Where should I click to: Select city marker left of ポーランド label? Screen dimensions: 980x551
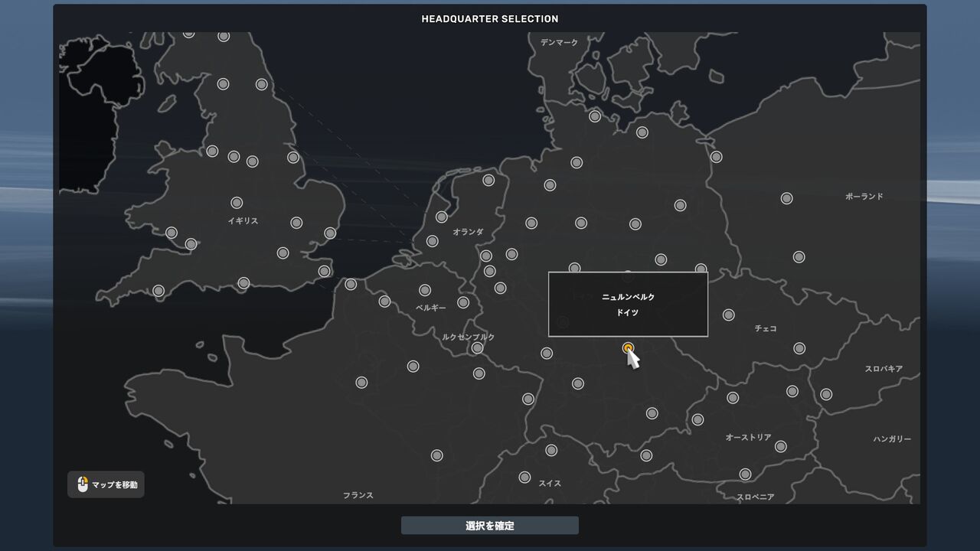pyautogui.click(x=786, y=198)
